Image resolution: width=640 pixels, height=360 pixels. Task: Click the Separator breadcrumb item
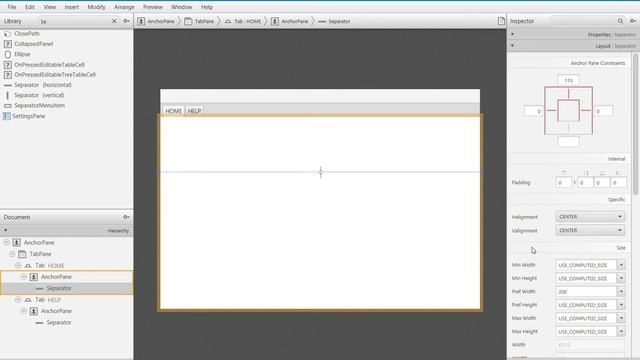[334, 21]
